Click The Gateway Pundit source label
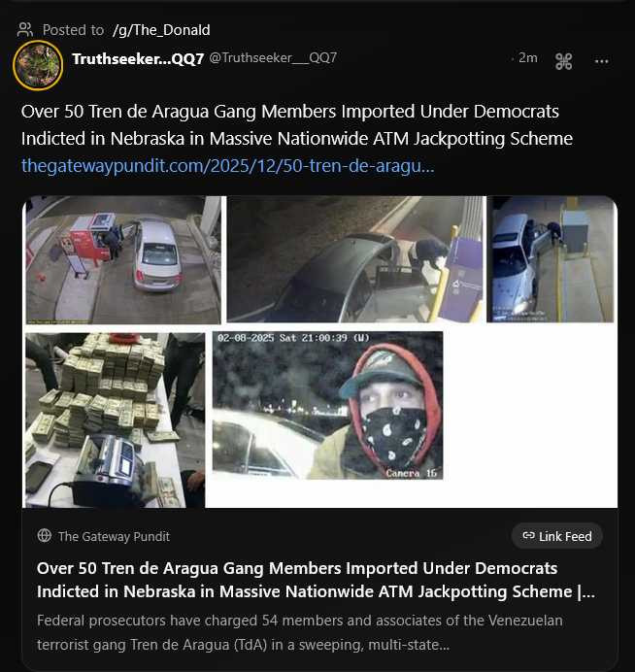 point(114,536)
